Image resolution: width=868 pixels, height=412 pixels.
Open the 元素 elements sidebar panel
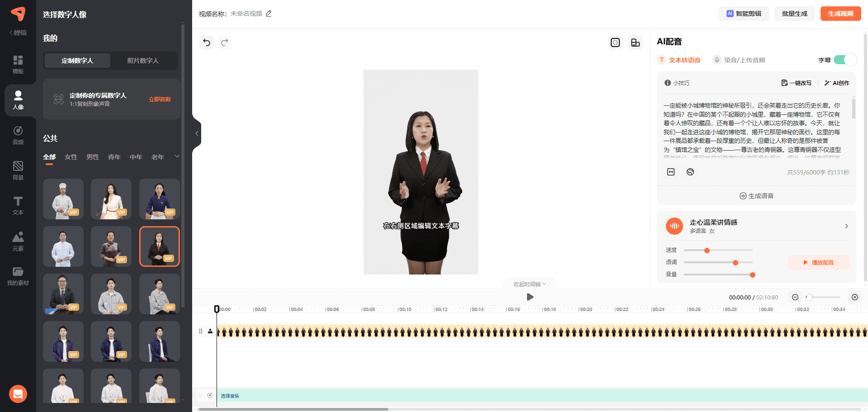(18, 242)
